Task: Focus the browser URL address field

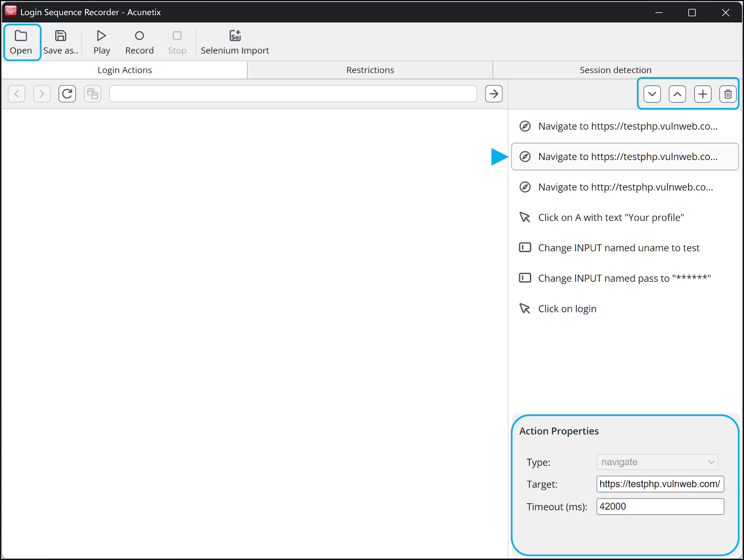Action: (x=293, y=94)
